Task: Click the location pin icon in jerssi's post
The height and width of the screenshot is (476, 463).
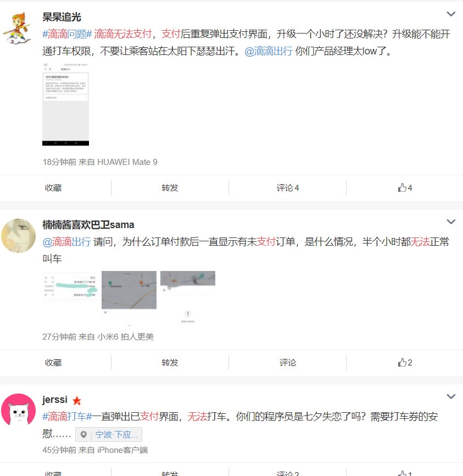Action: [83, 435]
